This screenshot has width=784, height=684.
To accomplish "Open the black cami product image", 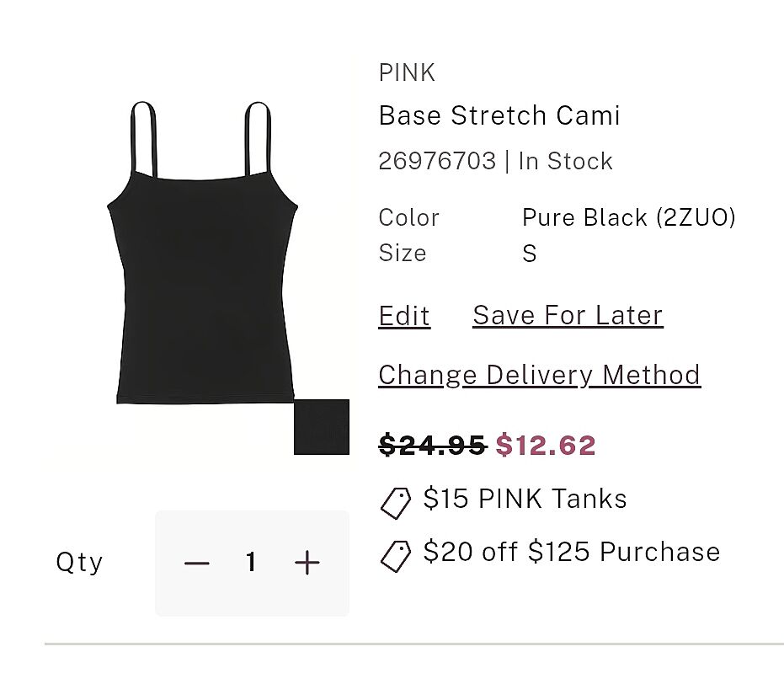I will [202, 253].
